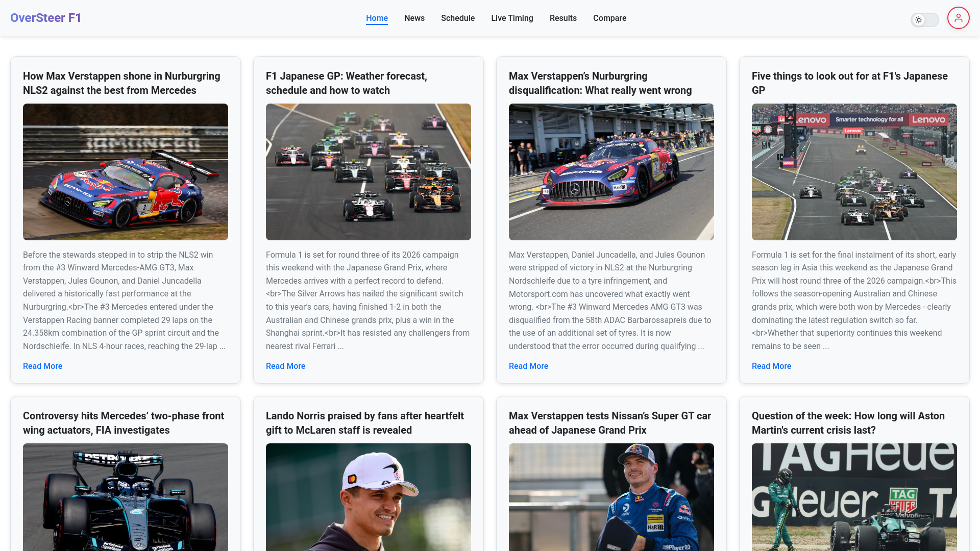This screenshot has height=551, width=980.
Task: Open the Aston Martin TAG Heuer photo
Action: tap(854, 497)
